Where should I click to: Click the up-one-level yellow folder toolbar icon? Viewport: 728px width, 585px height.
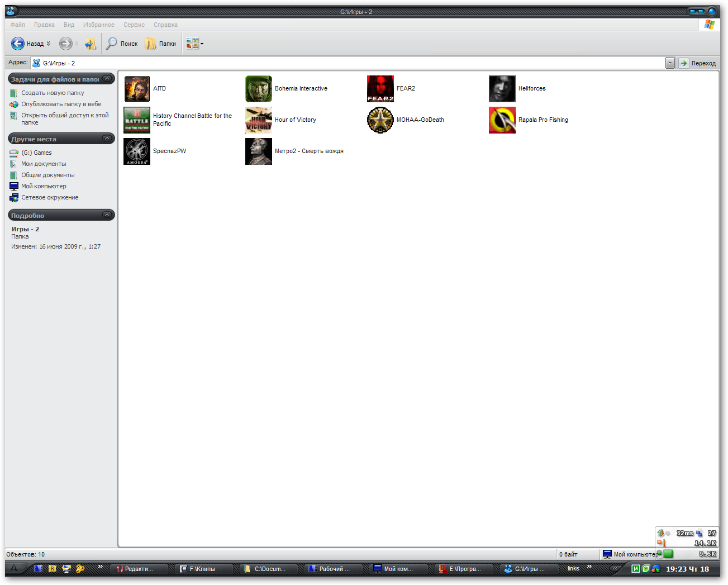click(x=90, y=43)
